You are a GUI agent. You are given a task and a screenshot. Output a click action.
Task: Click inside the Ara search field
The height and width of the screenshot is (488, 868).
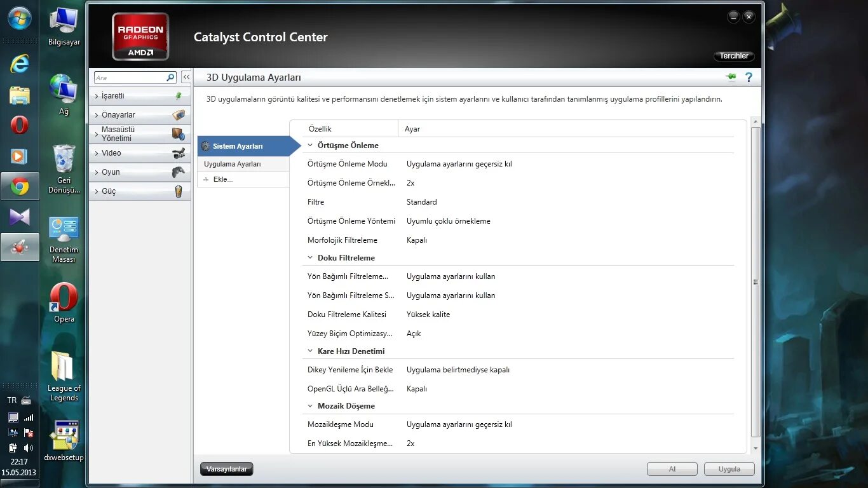click(130, 78)
